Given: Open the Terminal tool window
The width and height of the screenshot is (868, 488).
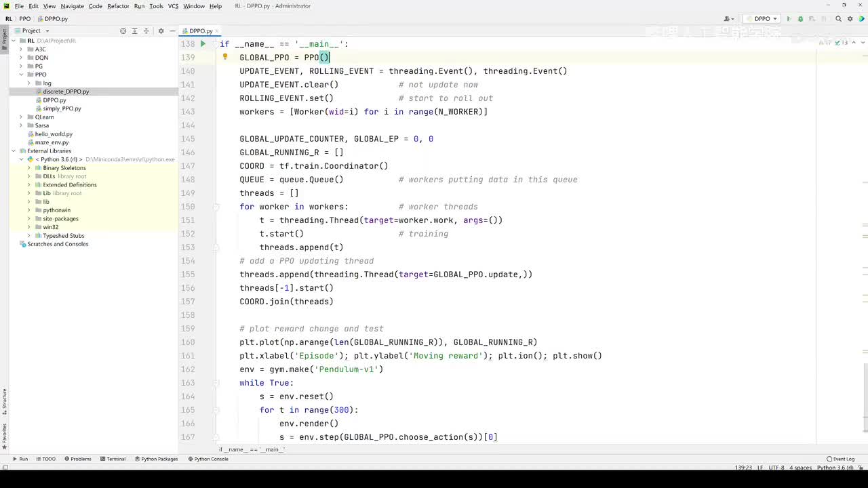Looking at the screenshot, I should coord(113,459).
